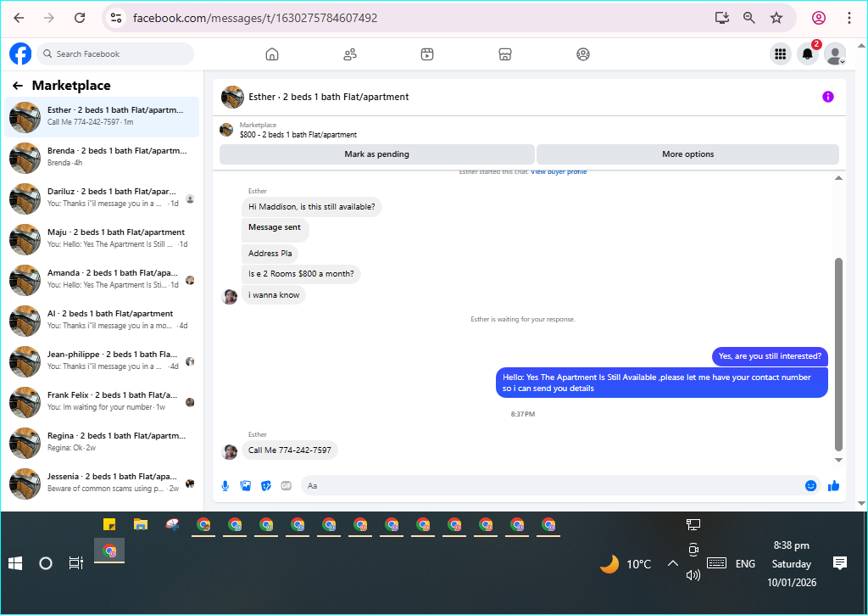Click the install app icon in address bar
The height and width of the screenshot is (615, 868).
click(722, 18)
